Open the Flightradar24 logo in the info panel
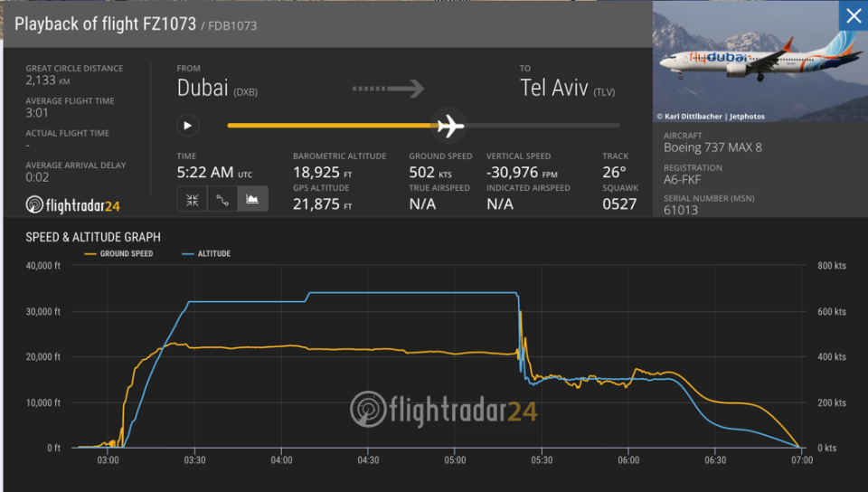This screenshot has height=492, width=868. point(72,205)
